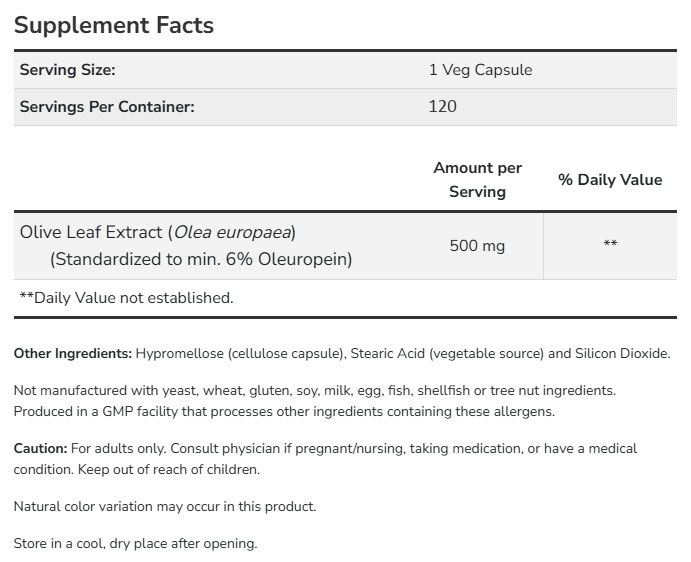691x562 pixels.
Task: Click the bold Other Ingredients label
Action: (x=73, y=354)
